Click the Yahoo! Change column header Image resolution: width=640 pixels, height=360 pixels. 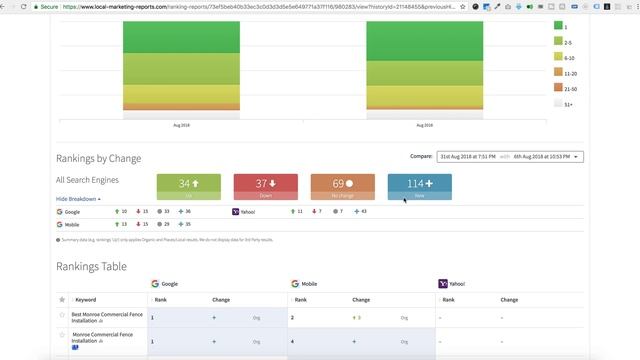(509, 300)
